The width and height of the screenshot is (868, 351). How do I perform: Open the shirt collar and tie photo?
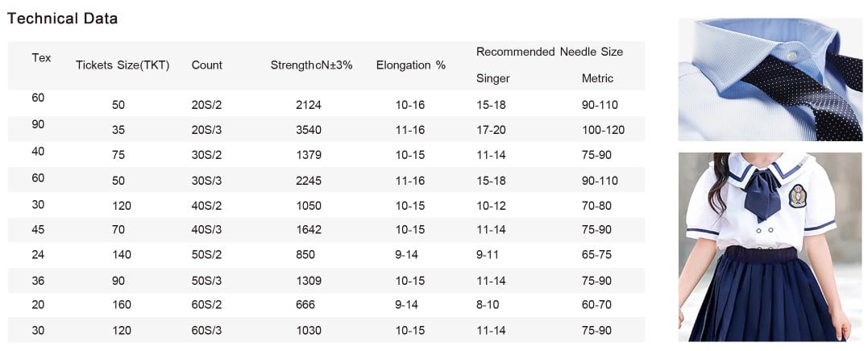click(x=770, y=80)
